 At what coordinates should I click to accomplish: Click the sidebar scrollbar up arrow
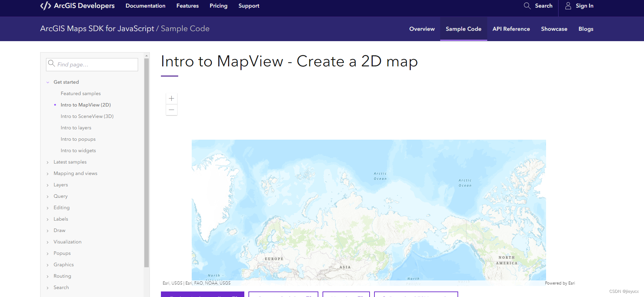[147, 55]
